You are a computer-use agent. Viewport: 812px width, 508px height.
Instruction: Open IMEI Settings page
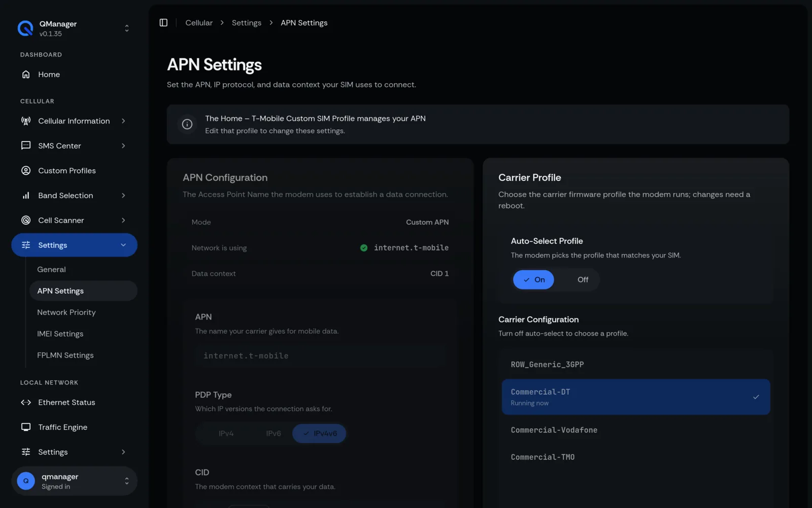click(x=84, y=334)
